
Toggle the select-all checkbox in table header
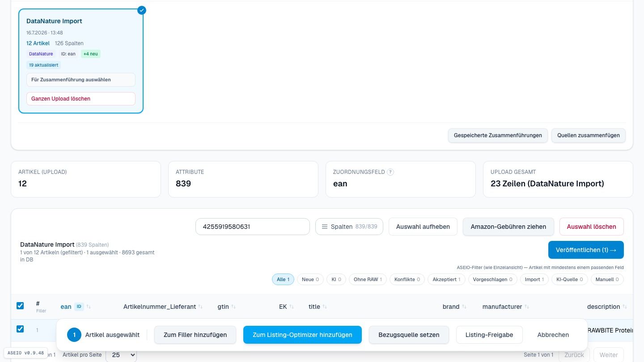[20, 306]
